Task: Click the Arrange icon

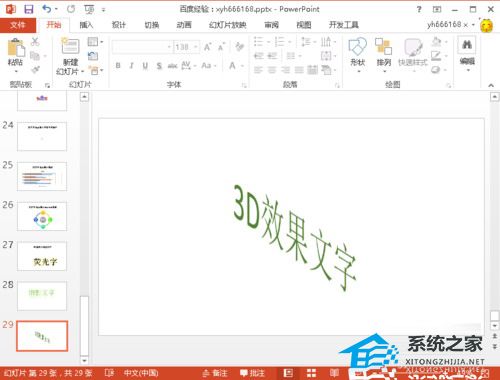Action: [x=383, y=46]
